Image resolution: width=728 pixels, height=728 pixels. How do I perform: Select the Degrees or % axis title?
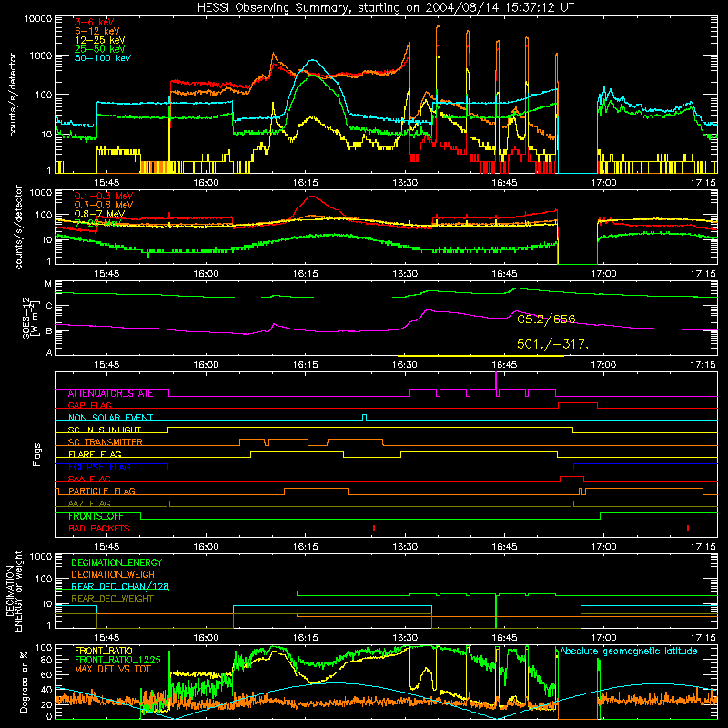24,682
